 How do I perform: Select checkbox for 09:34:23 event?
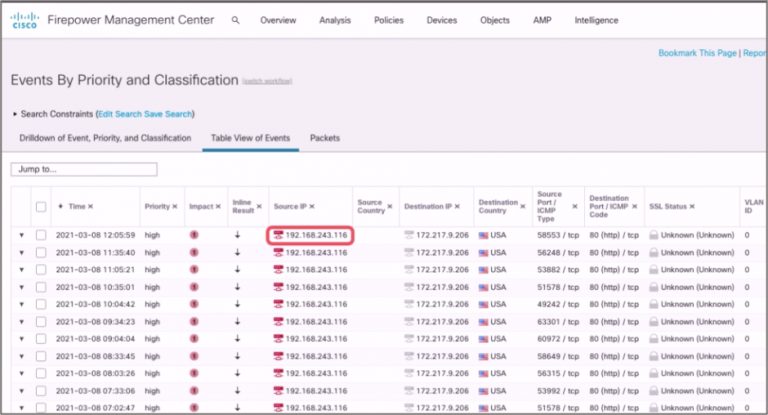[41, 321]
